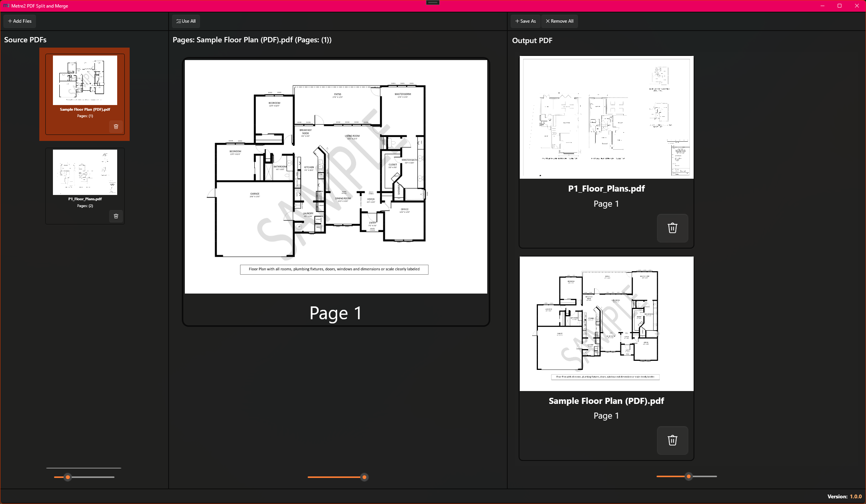866x504 pixels.
Task: Delete Sample Floor Plan source PDF trash icon
Action: (116, 127)
